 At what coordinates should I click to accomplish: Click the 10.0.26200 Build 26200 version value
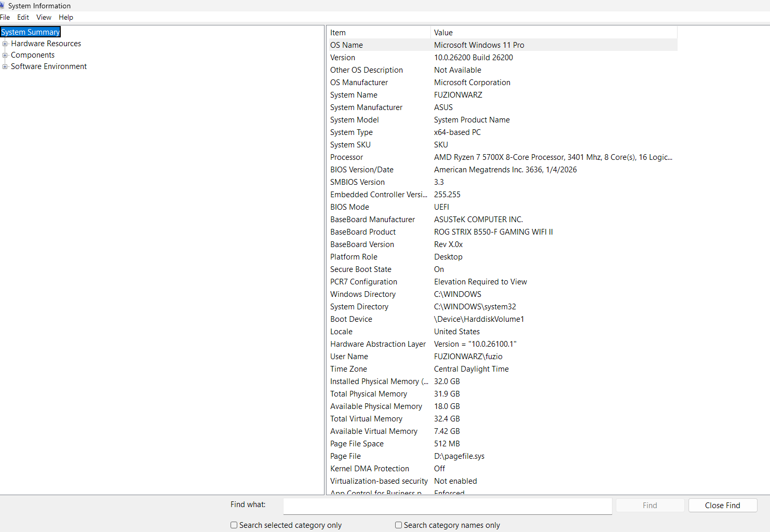(x=474, y=58)
